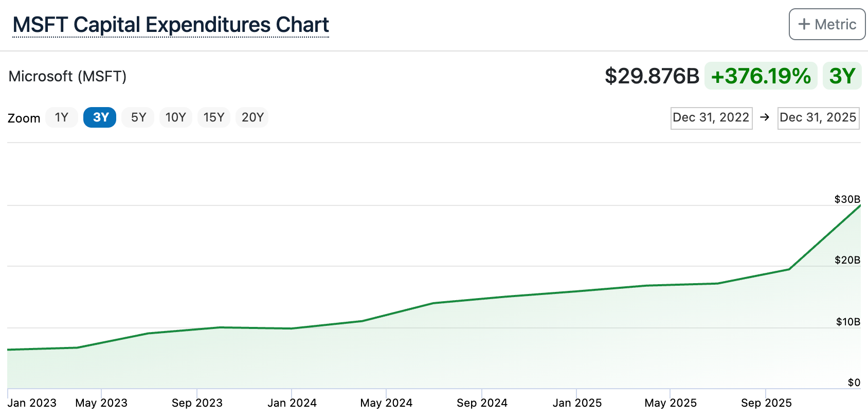Screen dimensions: 868x417
Task: Click the plus Metric button
Action: point(827,24)
